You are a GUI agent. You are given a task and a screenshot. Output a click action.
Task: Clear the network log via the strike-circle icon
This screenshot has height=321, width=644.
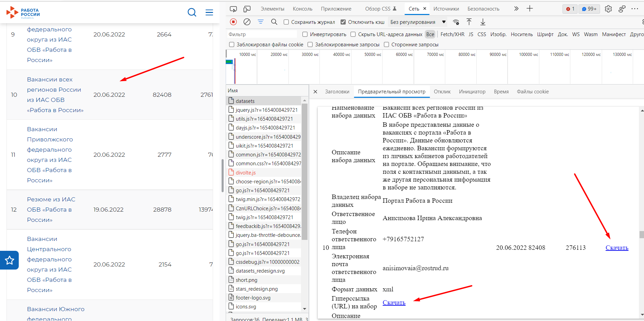247,22
